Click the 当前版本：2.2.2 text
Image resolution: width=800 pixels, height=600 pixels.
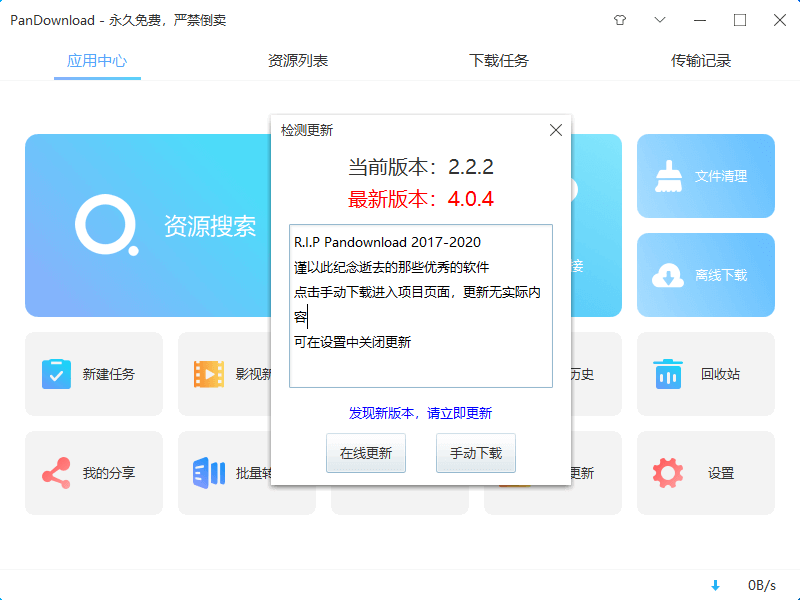[421, 167]
